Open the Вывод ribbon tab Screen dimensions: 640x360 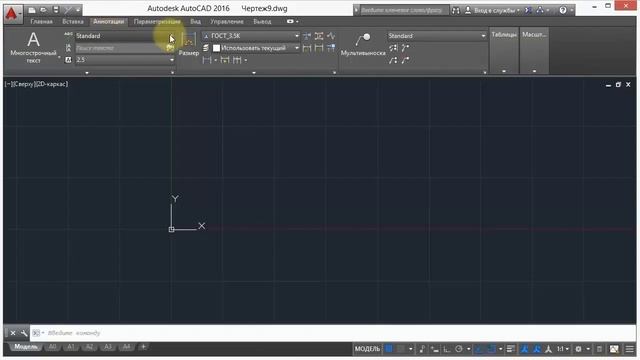point(262,22)
